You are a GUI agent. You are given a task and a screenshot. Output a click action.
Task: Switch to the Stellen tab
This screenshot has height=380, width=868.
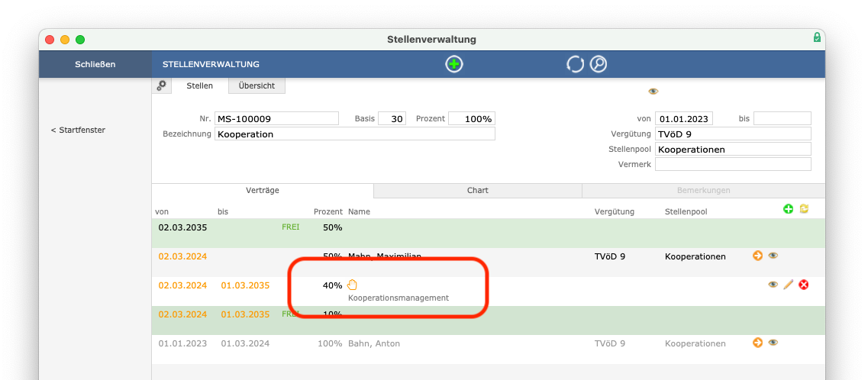click(x=200, y=85)
